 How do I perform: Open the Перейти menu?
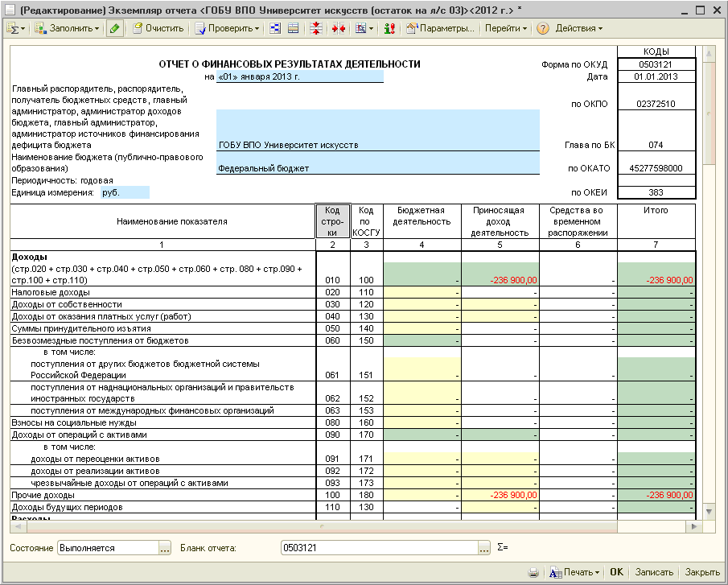point(505,28)
